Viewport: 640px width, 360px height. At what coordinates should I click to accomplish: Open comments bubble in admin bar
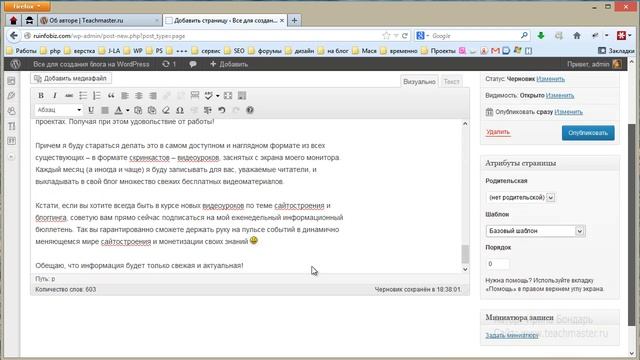coord(193,64)
